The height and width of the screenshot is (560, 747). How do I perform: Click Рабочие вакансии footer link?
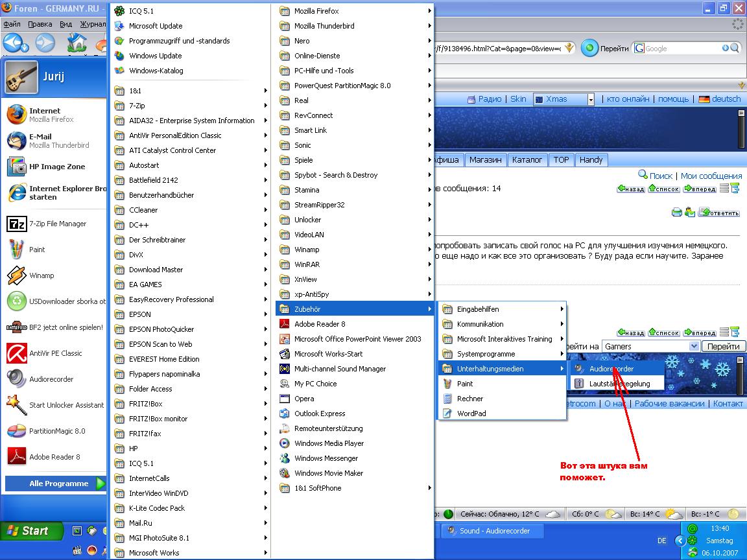pos(669,403)
